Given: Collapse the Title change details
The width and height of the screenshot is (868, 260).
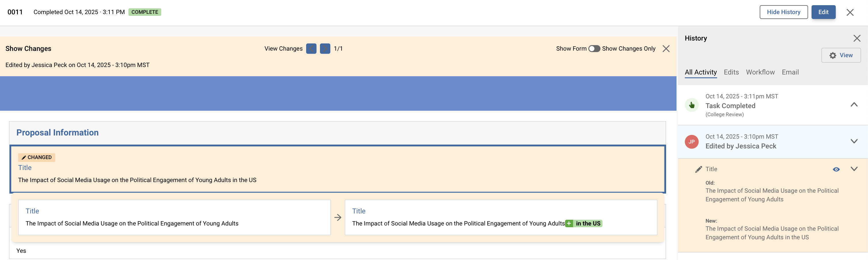Looking at the screenshot, I should (x=854, y=169).
